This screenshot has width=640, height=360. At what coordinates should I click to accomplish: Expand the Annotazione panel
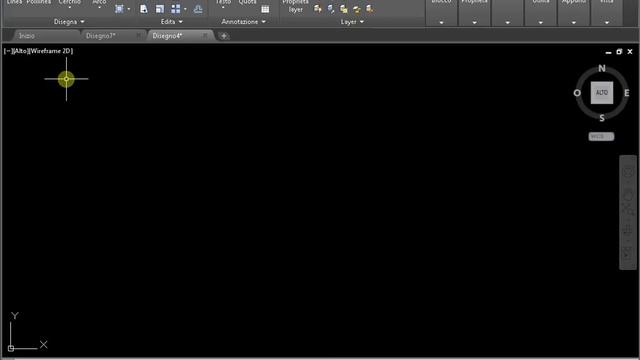[243, 22]
